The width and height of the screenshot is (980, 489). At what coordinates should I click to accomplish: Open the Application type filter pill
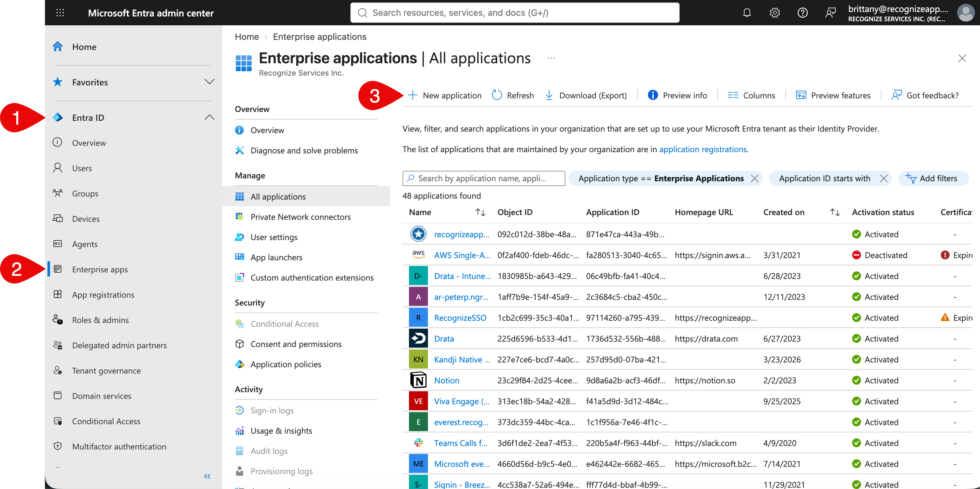click(x=661, y=178)
